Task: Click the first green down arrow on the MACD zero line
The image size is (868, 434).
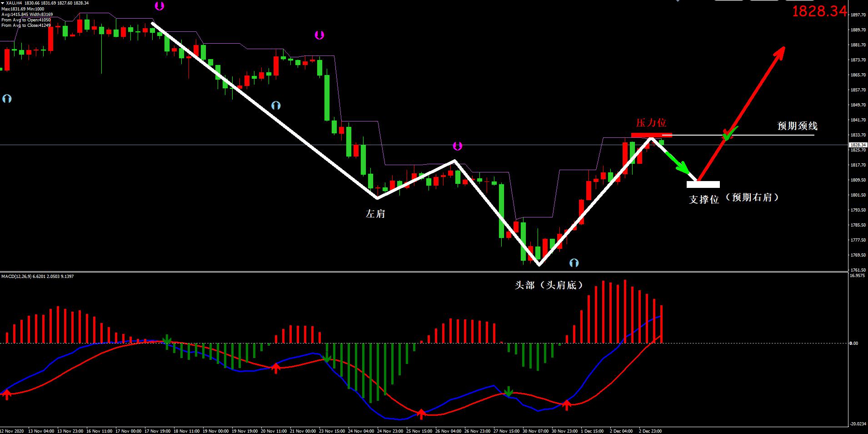Action: (167, 340)
